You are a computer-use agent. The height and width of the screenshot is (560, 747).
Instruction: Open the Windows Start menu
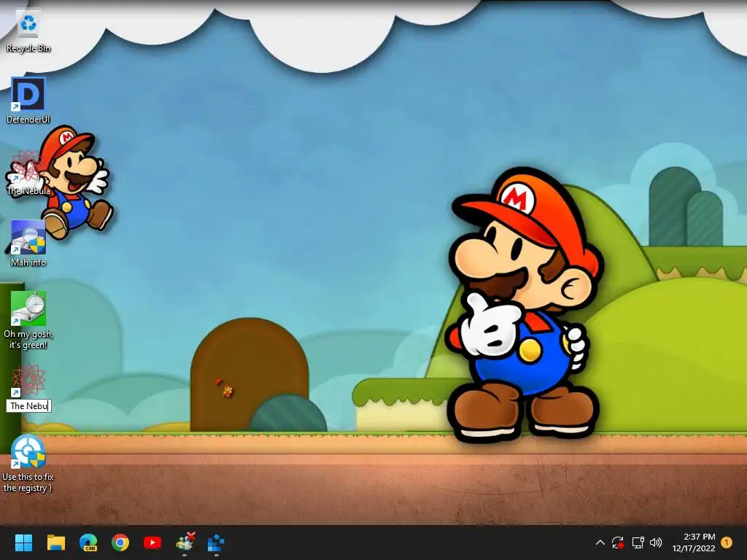[23, 542]
